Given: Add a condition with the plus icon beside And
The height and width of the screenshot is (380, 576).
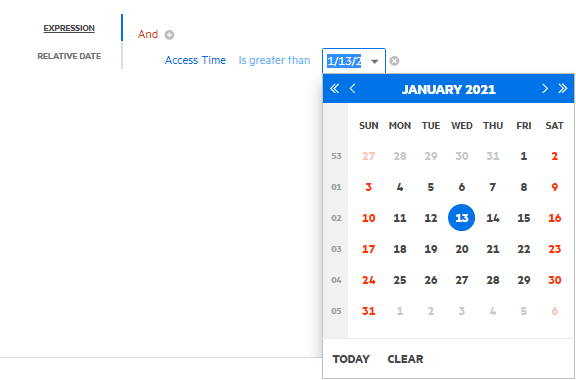Looking at the screenshot, I should point(169,35).
